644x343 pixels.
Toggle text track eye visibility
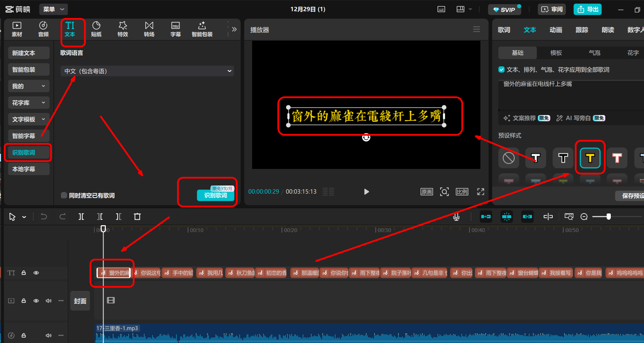(36, 273)
